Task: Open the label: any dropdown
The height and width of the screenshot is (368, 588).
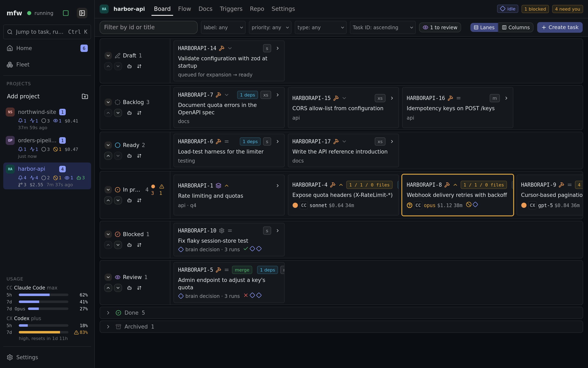Action: (223, 28)
